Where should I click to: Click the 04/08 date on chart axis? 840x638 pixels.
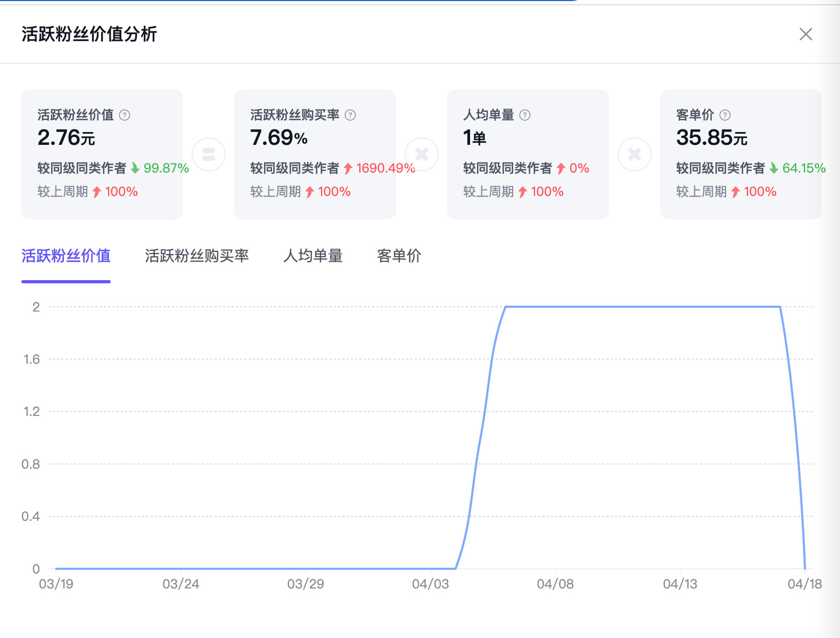tap(555, 584)
